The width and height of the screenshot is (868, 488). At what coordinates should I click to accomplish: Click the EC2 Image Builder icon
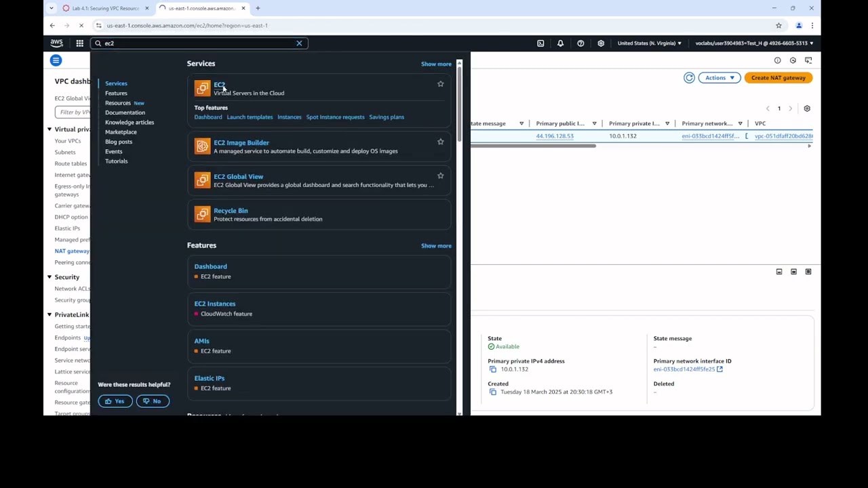[202, 146]
